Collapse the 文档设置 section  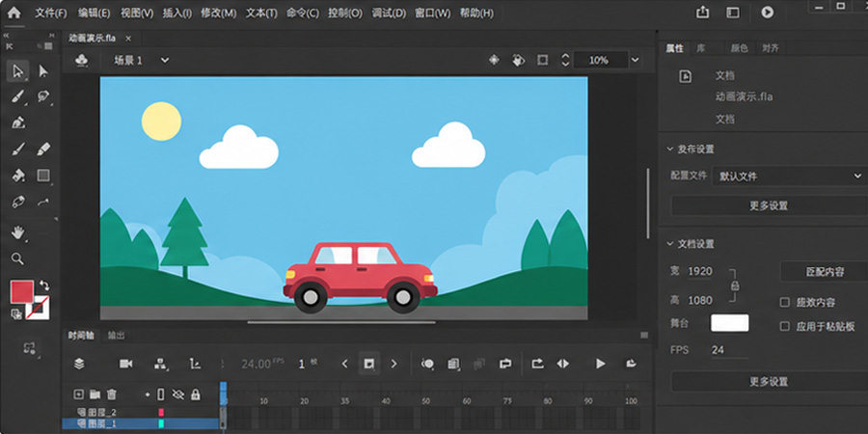(669, 244)
